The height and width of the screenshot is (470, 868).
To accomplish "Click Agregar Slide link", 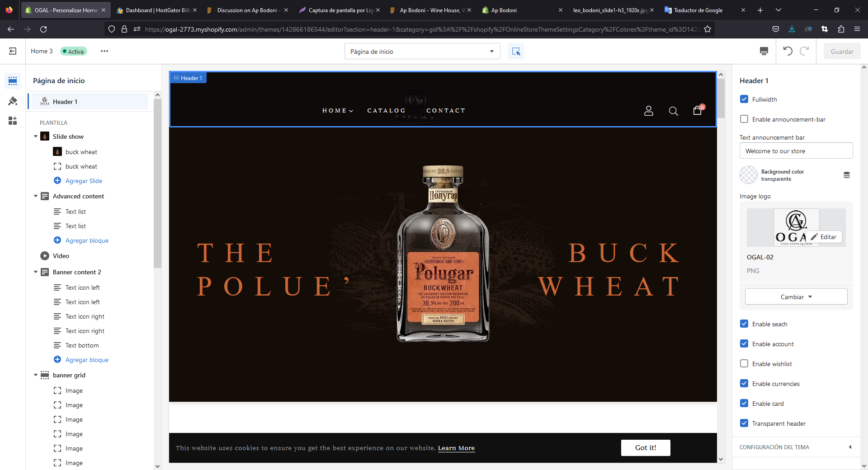I will 84,181.
